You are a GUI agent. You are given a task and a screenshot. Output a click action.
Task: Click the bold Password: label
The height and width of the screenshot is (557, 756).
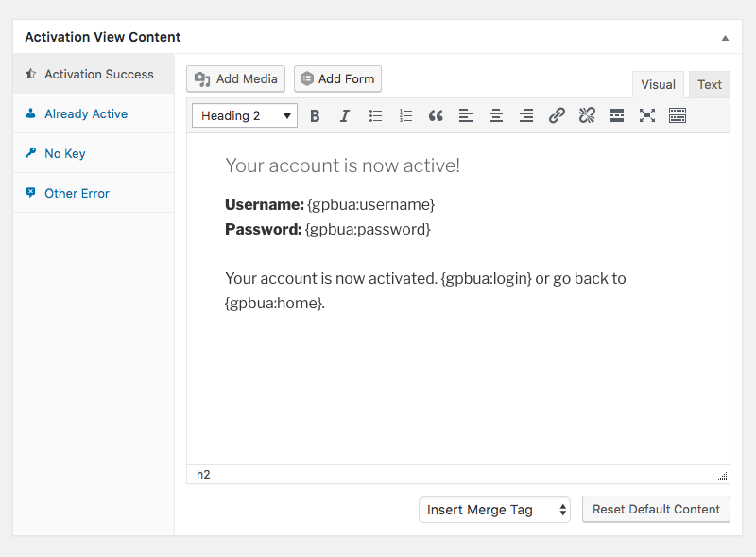pyautogui.click(x=264, y=229)
